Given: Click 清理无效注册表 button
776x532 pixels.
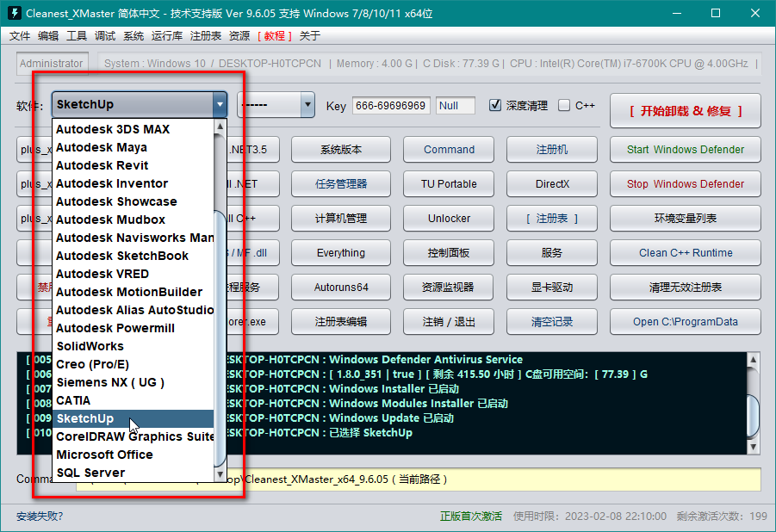Looking at the screenshot, I should [686, 287].
